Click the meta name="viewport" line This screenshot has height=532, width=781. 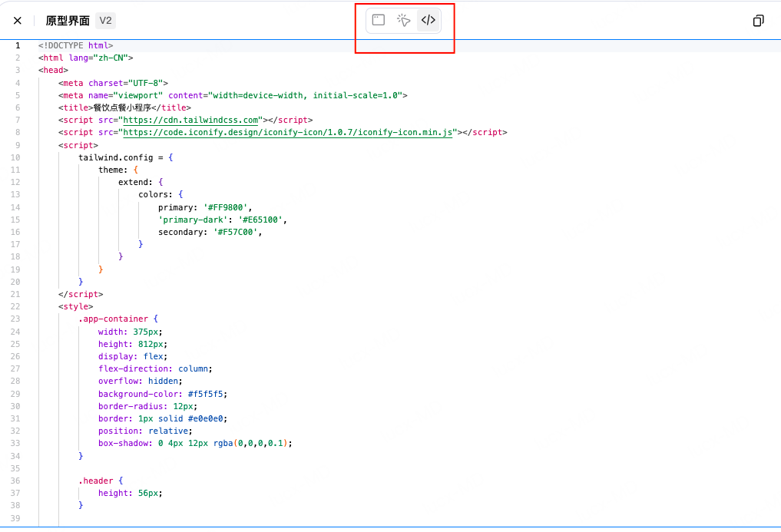coord(233,95)
